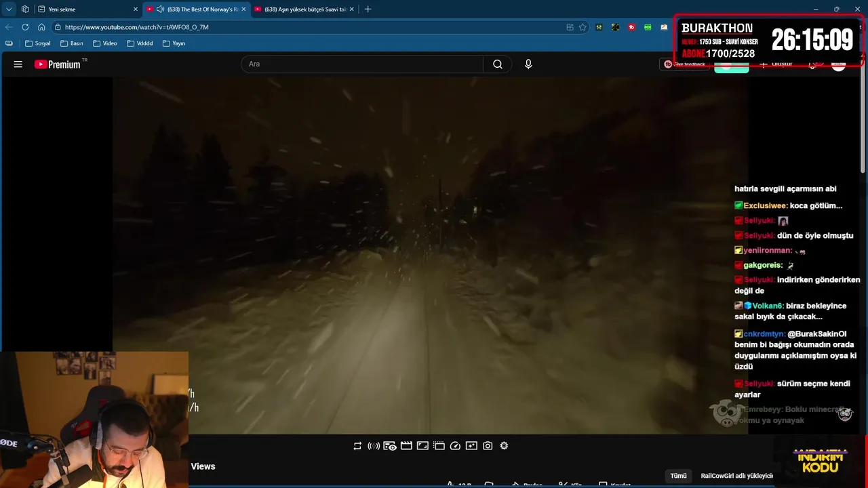Click the equalizer extension icon

pos(599,27)
